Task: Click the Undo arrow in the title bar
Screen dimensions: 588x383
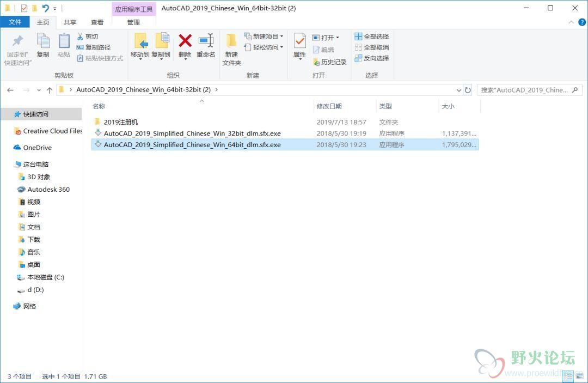Action: click(x=45, y=8)
